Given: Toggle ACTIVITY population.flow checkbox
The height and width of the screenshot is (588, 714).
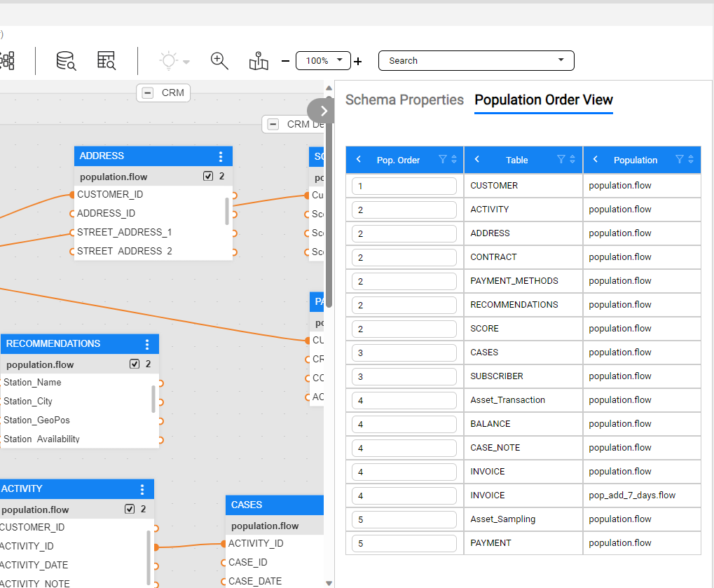Looking at the screenshot, I should tap(130, 510).
